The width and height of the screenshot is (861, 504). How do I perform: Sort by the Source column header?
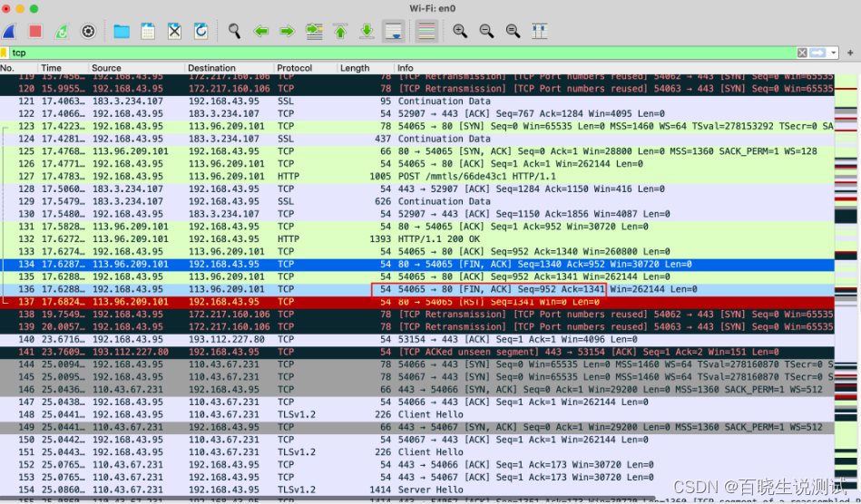(x=136, y=68)
